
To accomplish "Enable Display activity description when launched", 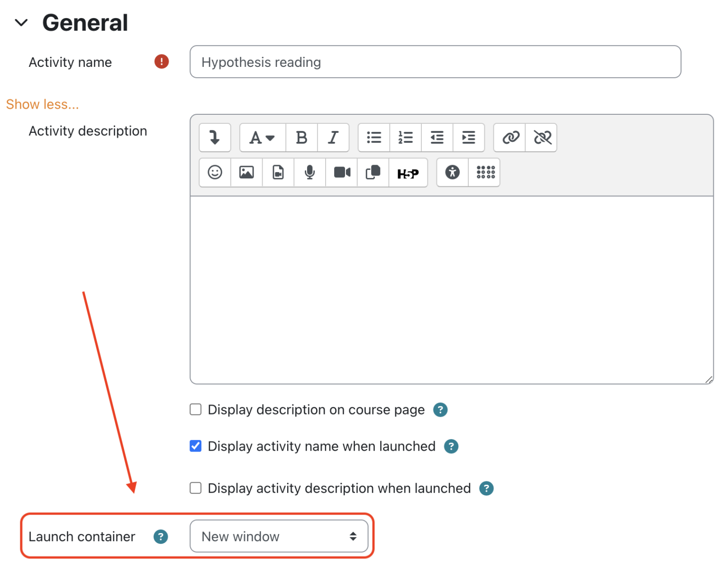I will [x=195, y=488].
